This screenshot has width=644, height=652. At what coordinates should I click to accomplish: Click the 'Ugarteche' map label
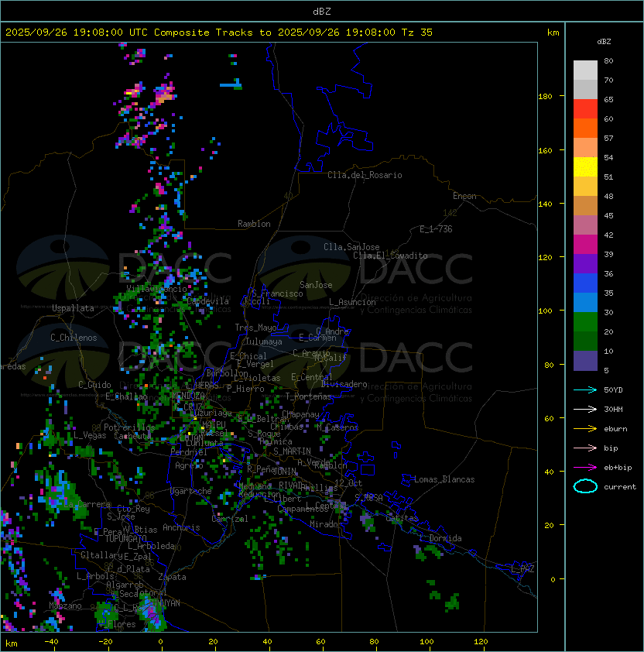pos(191,491)
